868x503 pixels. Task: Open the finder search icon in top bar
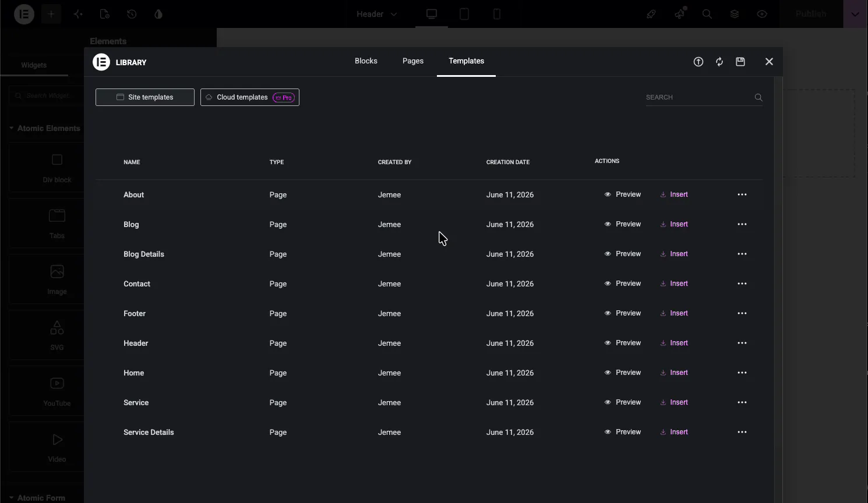click(707, 14)
